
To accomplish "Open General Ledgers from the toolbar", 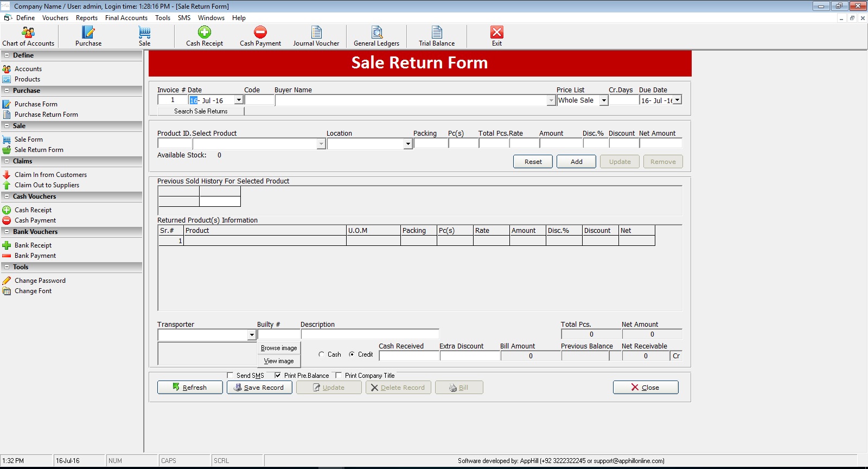I will pos(376,36).
